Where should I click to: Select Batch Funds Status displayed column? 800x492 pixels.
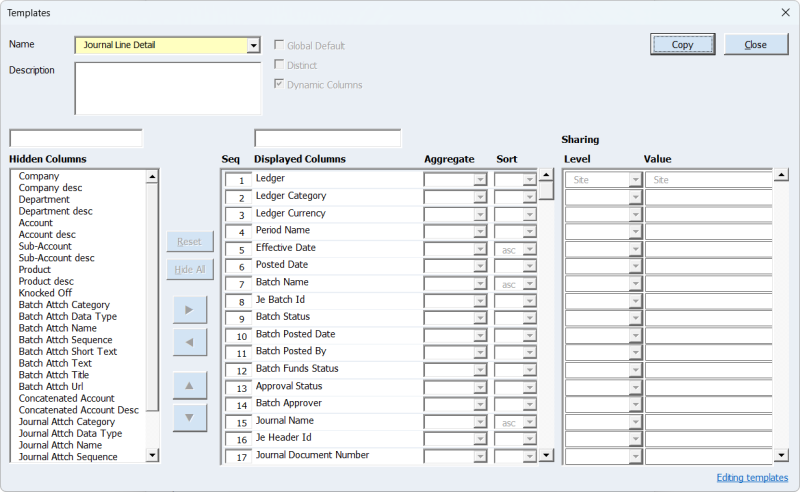click(x=297, y=368)
